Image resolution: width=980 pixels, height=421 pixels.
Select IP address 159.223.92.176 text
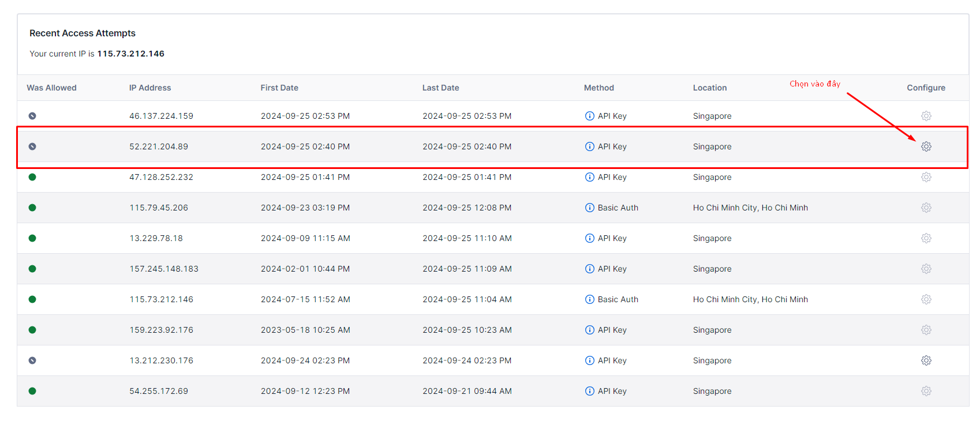point(161,330)
